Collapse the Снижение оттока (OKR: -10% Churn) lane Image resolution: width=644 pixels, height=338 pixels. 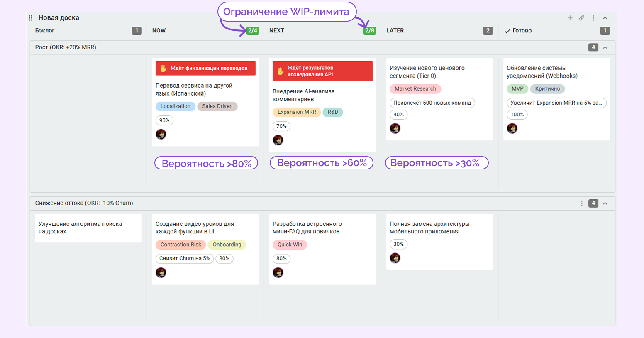pyautogui.click(x=605, y=203)
